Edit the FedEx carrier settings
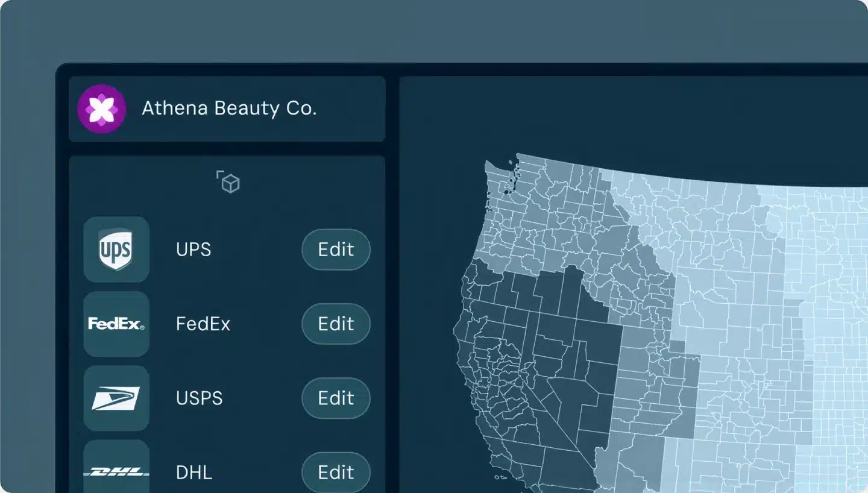 [x=336, y=324]
